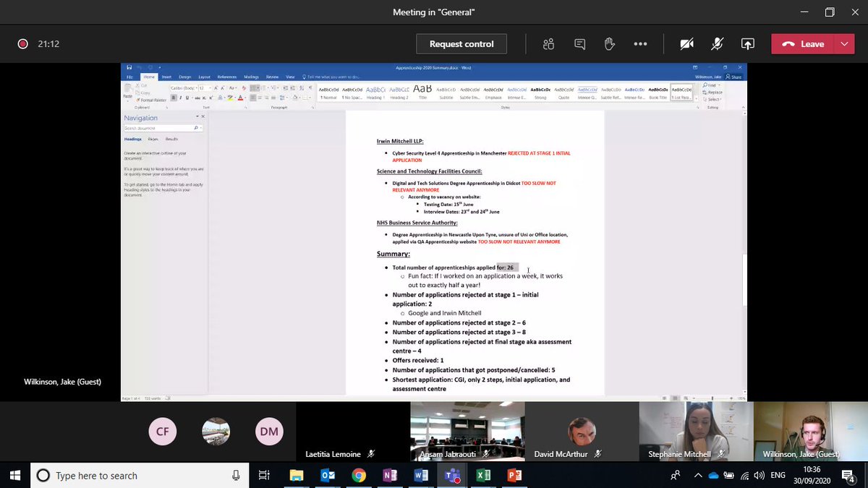Viewport: 868px width, 488px height.
Task: Toggle the camera on or off
Action: [x=687, y=44]
